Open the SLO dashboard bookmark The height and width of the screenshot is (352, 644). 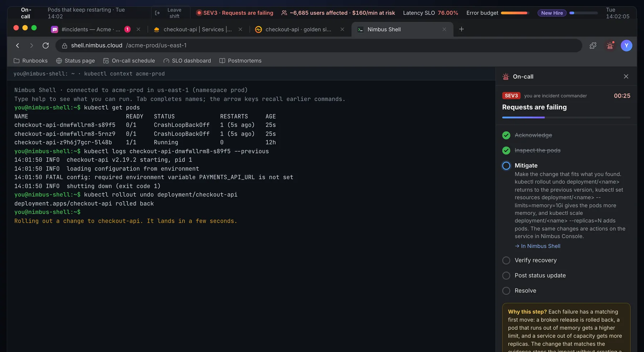(x=187, y=61)
